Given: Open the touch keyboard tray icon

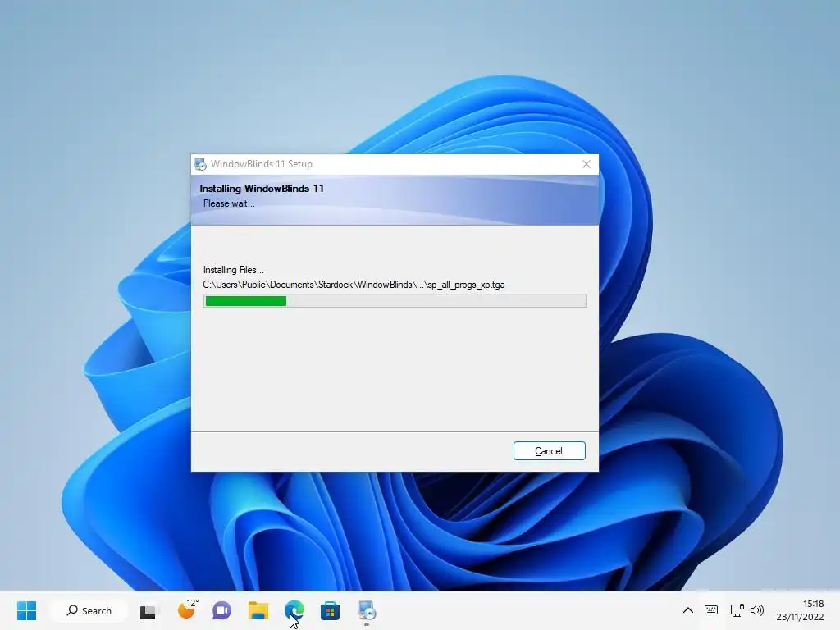Looking at the screenshot, I should click(711, 610).
